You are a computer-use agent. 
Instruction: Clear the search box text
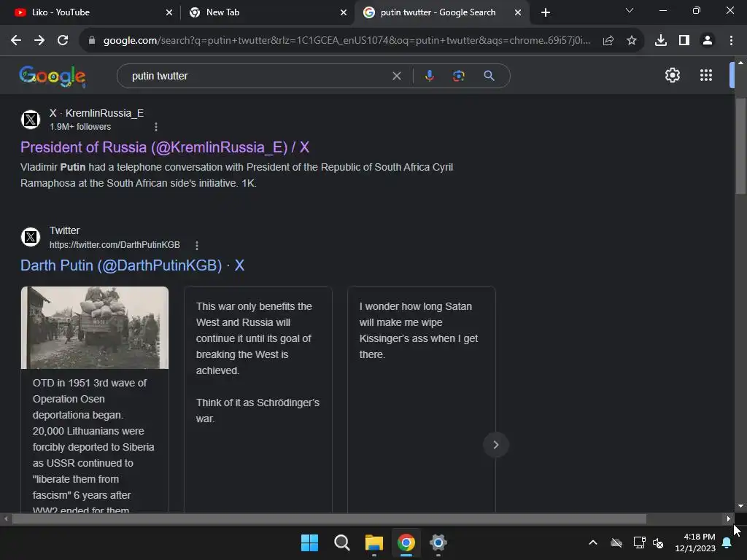click(x=396, y=76)
